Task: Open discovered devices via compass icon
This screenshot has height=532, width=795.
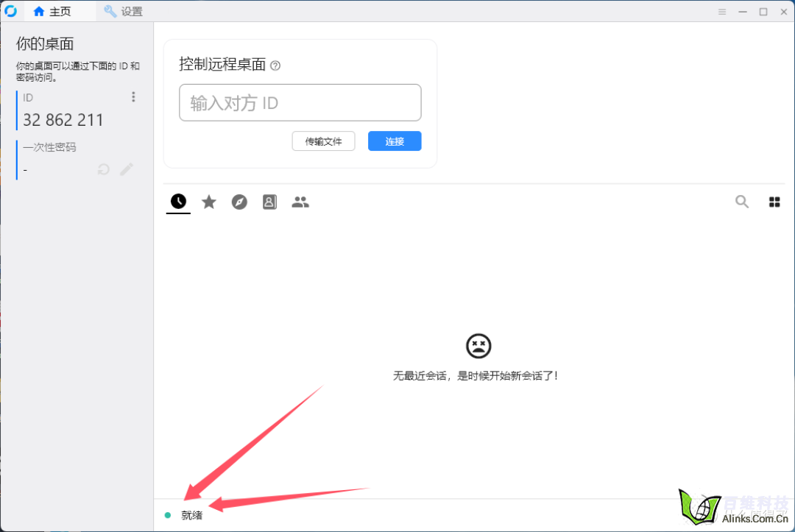Action: click(239, 202)
